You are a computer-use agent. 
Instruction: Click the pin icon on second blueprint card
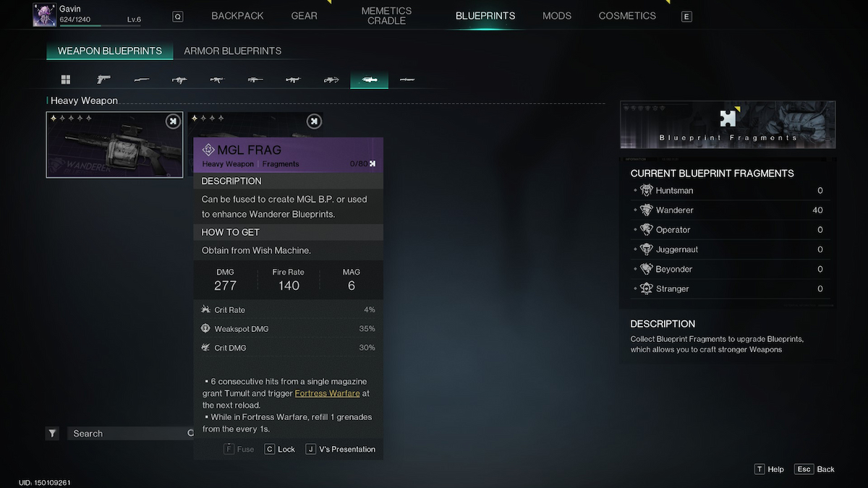point(314,121)
